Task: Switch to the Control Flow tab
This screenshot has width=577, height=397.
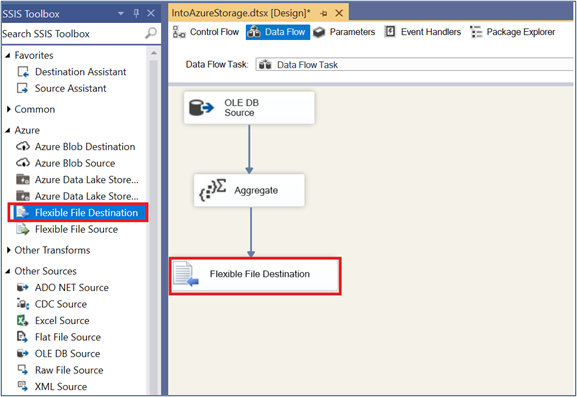Action: coord(206,32)
